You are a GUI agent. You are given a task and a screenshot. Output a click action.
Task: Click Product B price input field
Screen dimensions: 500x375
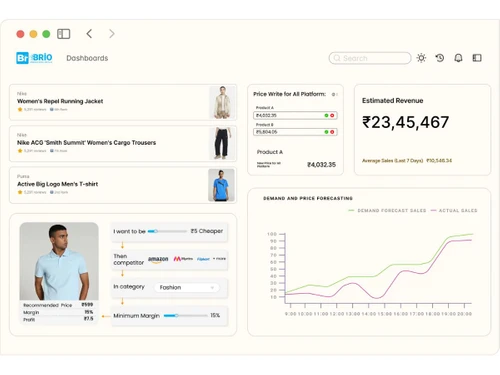(295, 132)
